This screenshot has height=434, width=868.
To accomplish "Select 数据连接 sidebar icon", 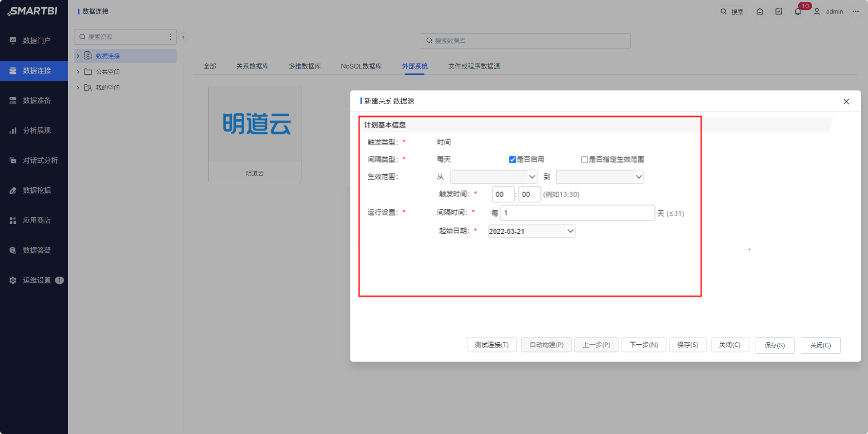I will [x=13, y=71].
